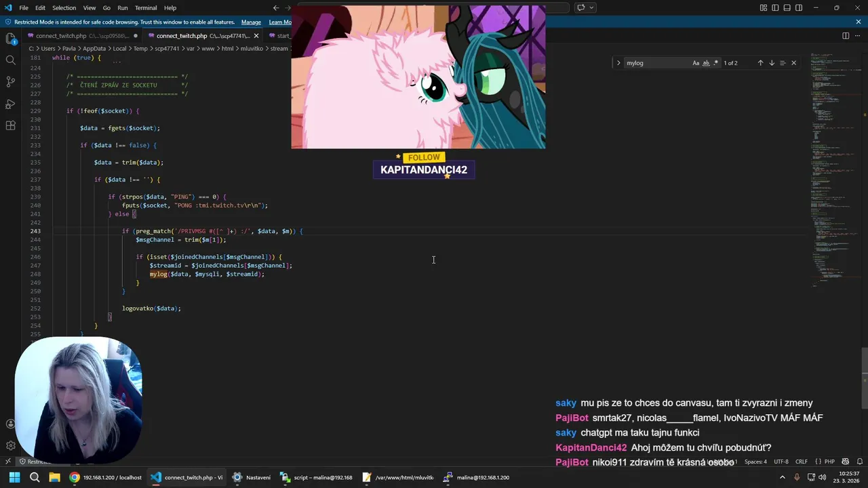The height and width of the screenshot is (488, 868).
Task: Click line 248 mylog function call
Action: (x=207, y=274)
